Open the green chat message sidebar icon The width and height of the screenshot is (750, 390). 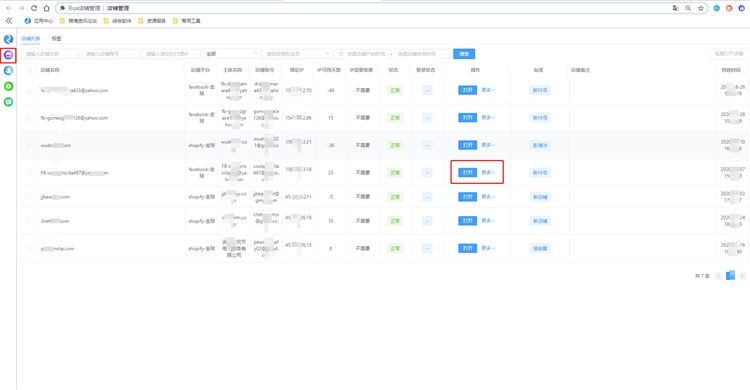point(8,102)
